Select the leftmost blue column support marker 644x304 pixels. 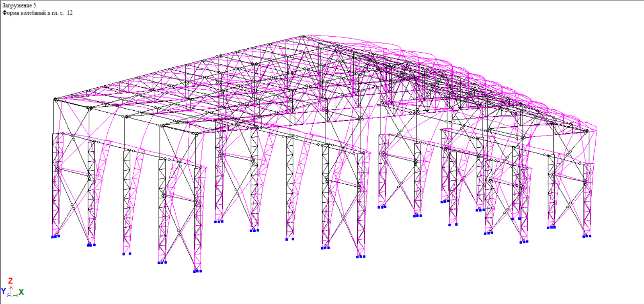point(53,237)
